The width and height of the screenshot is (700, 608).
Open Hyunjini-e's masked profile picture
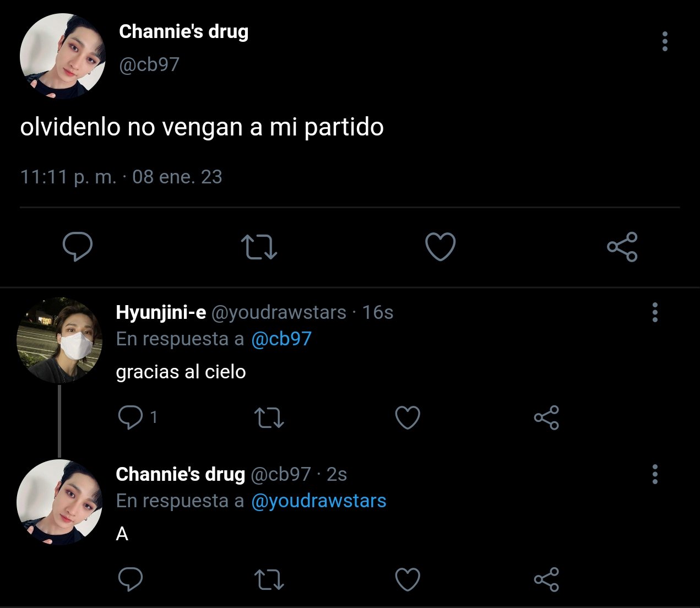(59, 340)
